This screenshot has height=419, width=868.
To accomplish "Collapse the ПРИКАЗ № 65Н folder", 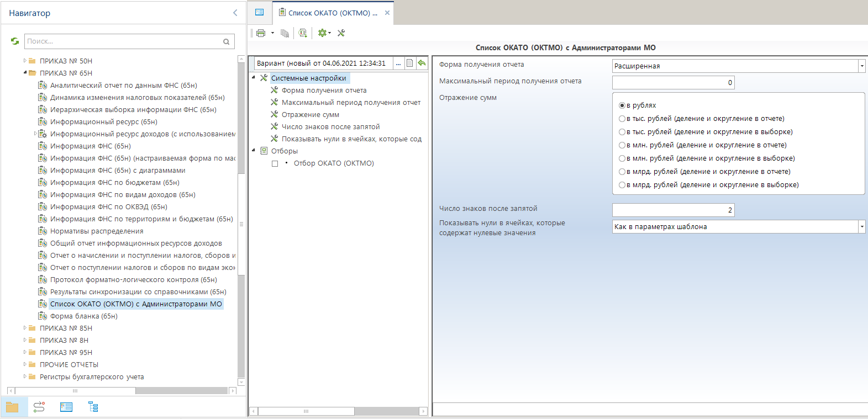I will click(25, 73).
